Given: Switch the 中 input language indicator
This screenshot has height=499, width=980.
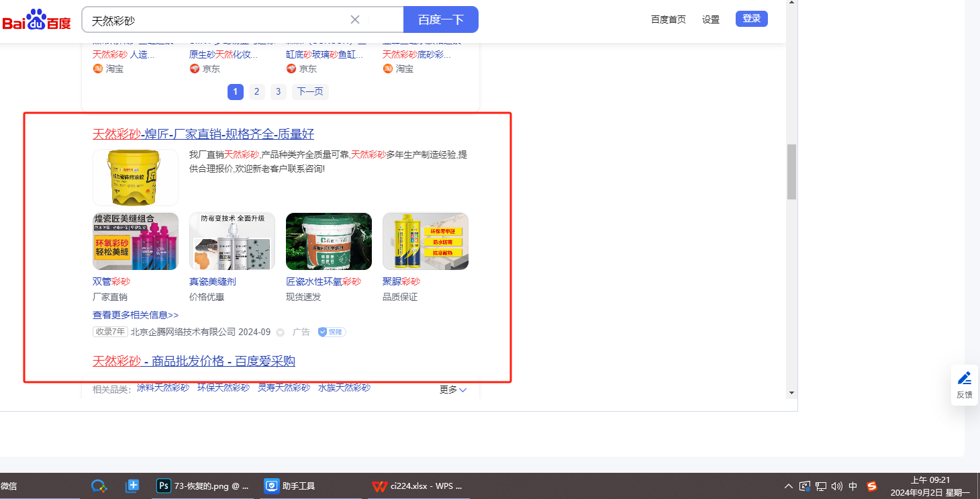Looking at the screenshot, I should click(x=853, y=486).
